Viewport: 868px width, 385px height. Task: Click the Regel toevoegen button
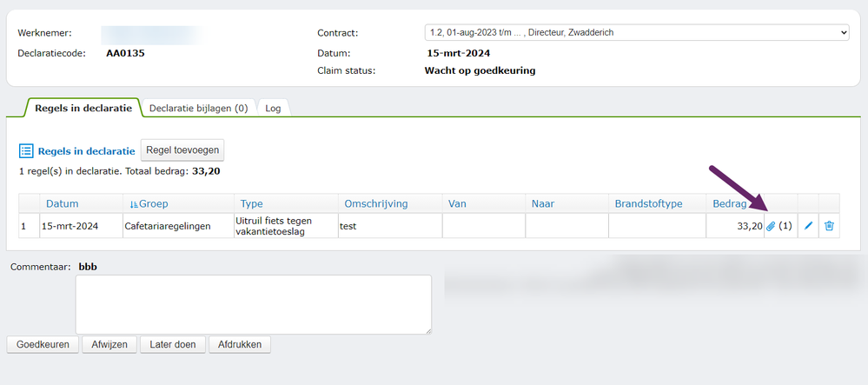[182, 150]
